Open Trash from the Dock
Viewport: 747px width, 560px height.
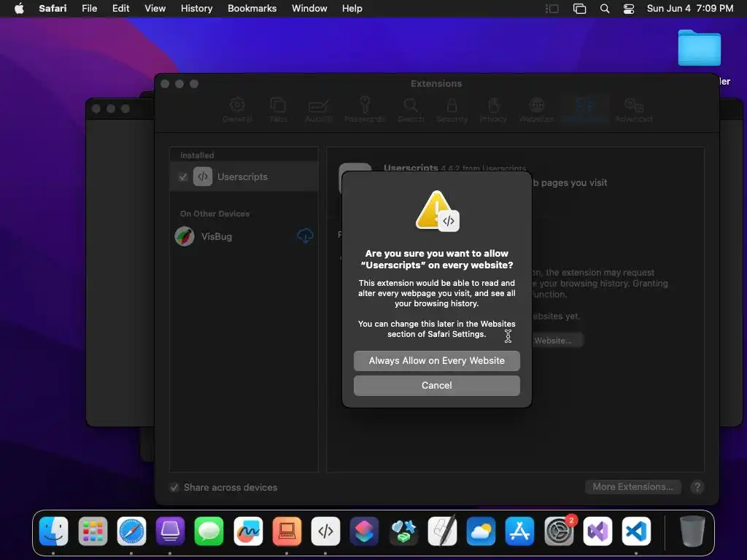[x=692, y=531]
